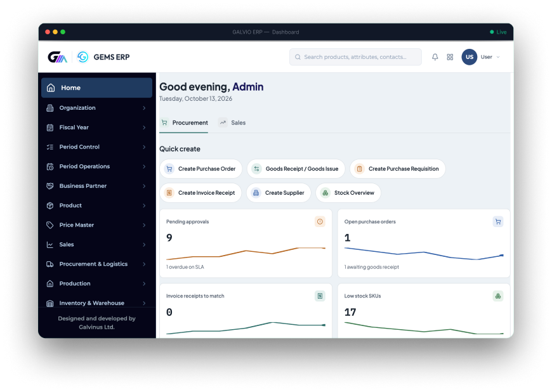Viewport: 552px width, 392px height.
Task: Click 'Designed and developed by Galvinus Ltd.' text
Action: [97, 323]
